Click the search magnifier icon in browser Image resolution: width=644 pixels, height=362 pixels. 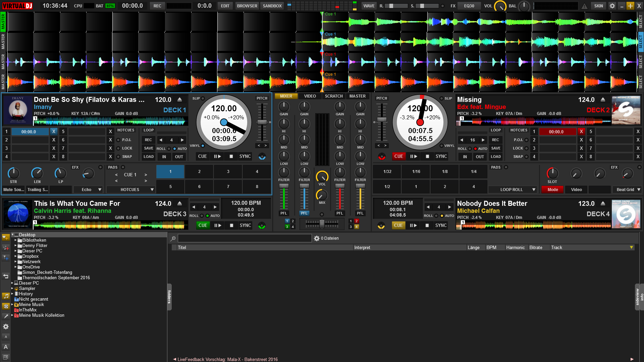(x=173, y=238)
